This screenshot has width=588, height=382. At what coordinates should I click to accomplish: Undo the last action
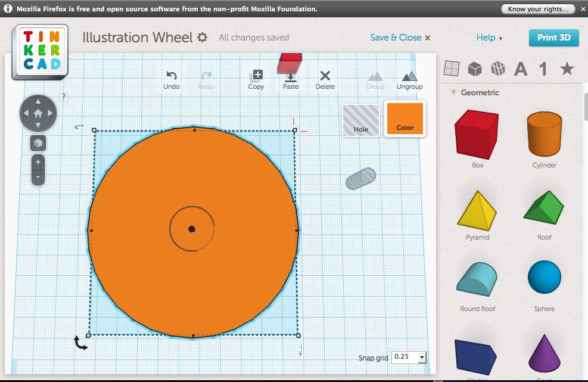[172, 80]
